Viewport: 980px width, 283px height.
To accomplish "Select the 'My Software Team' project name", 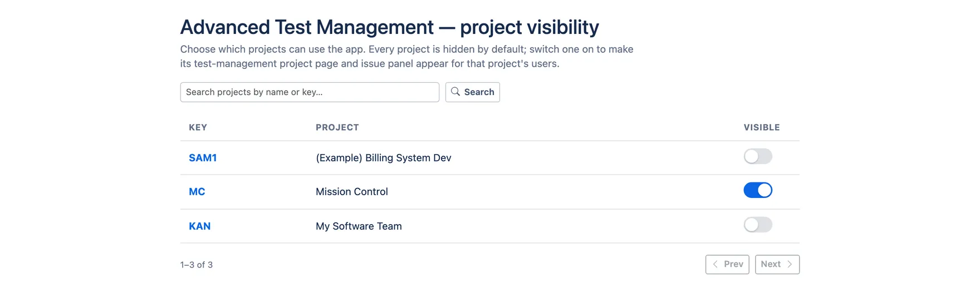I will (x=359, y=226).
